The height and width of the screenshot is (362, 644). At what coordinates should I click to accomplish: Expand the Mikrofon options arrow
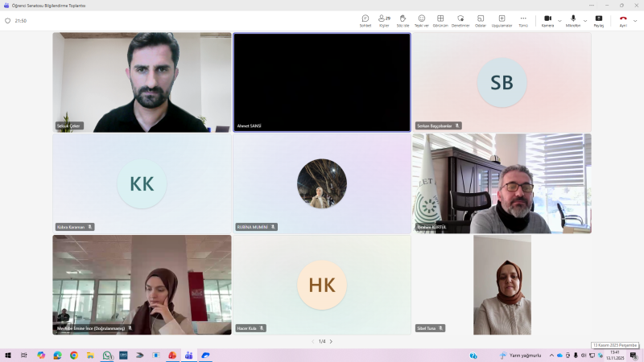(x=585, y=21)
